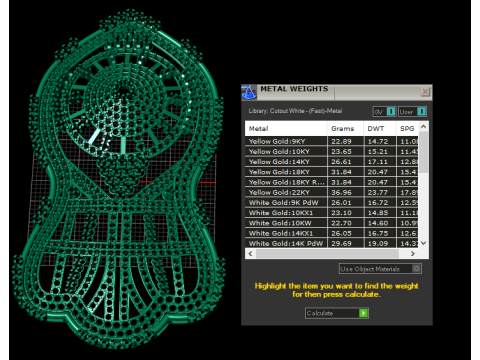Click the green arrow beside Calculate
480x360 pixels.
point(363,313)
